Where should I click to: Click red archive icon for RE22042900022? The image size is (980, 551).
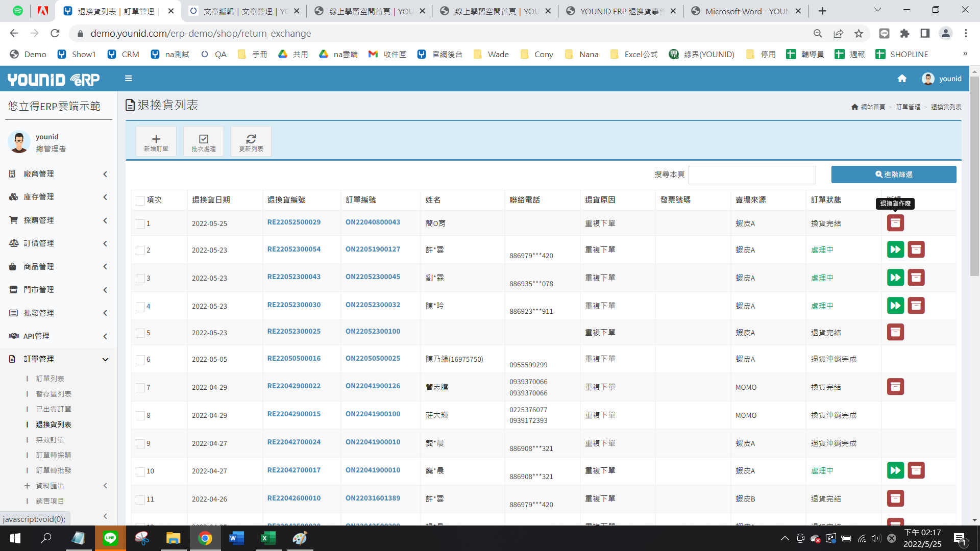[895, 387]
